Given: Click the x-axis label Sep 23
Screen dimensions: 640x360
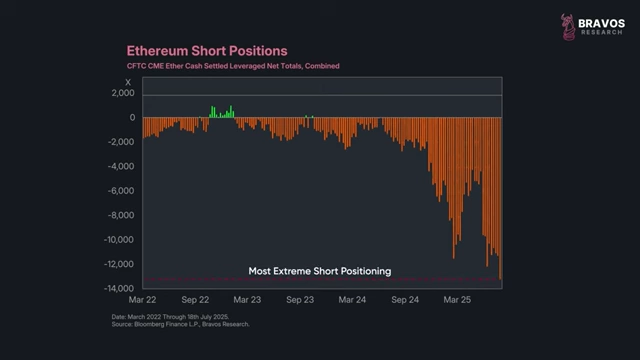Looking at the screenshot, I should pos(300,300).
